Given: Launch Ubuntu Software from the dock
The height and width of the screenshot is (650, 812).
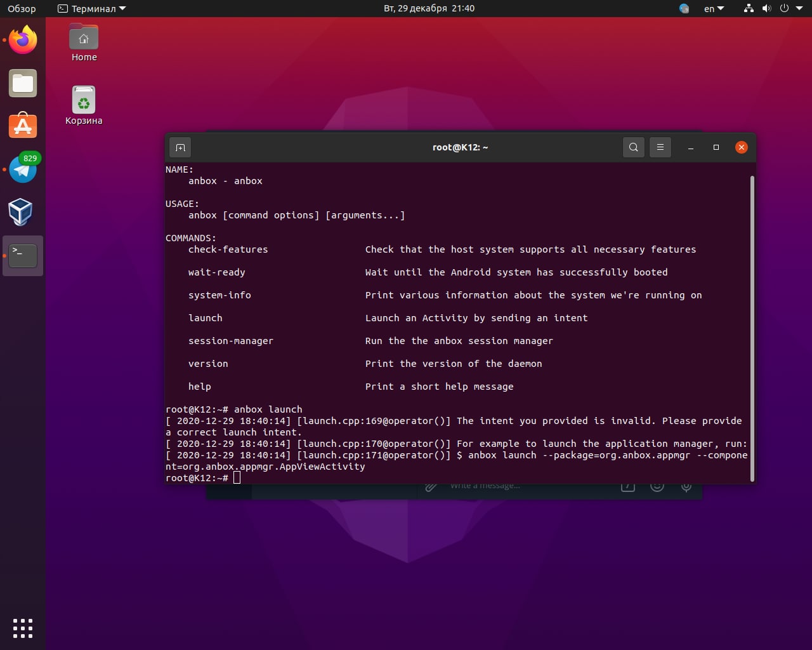Looking at the screenshot, I should click(x=23, y=126).
